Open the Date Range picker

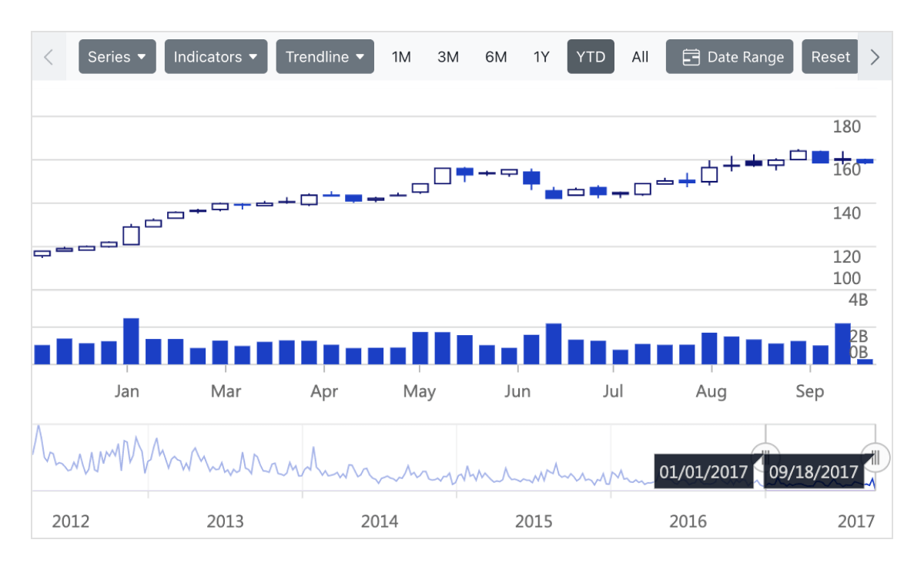(729, 56)
